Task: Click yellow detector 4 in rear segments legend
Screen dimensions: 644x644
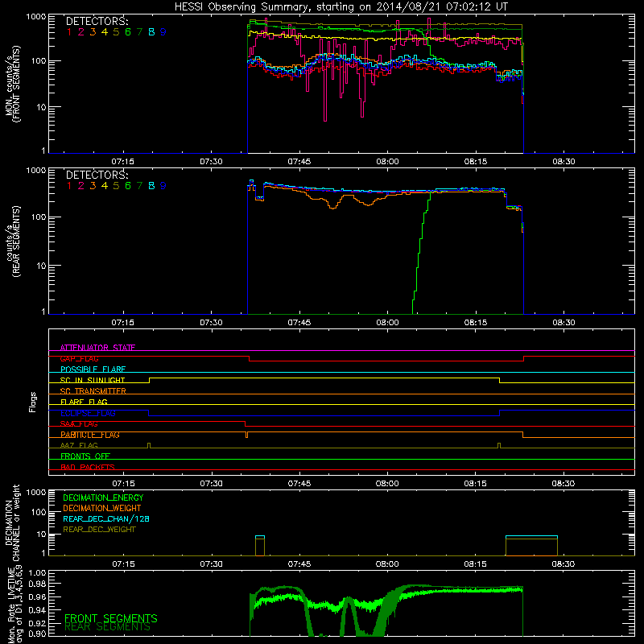Action: pos(105,186)
